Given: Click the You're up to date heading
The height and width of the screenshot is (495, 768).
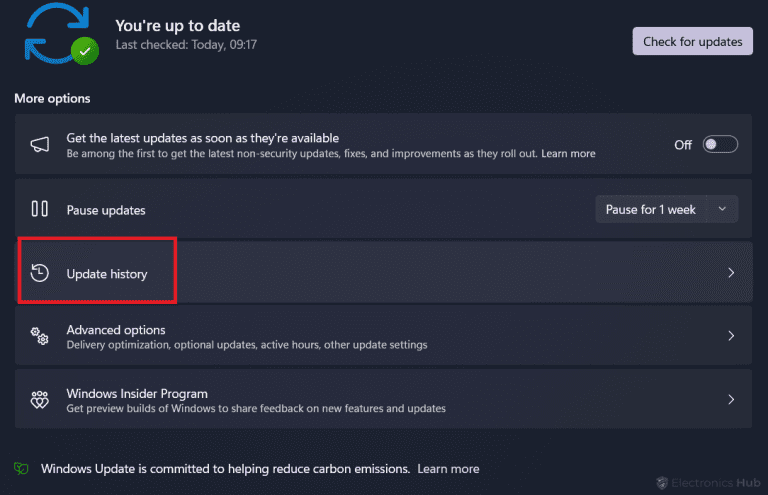Looking at the screenshot, I should (x=178, y=25).
